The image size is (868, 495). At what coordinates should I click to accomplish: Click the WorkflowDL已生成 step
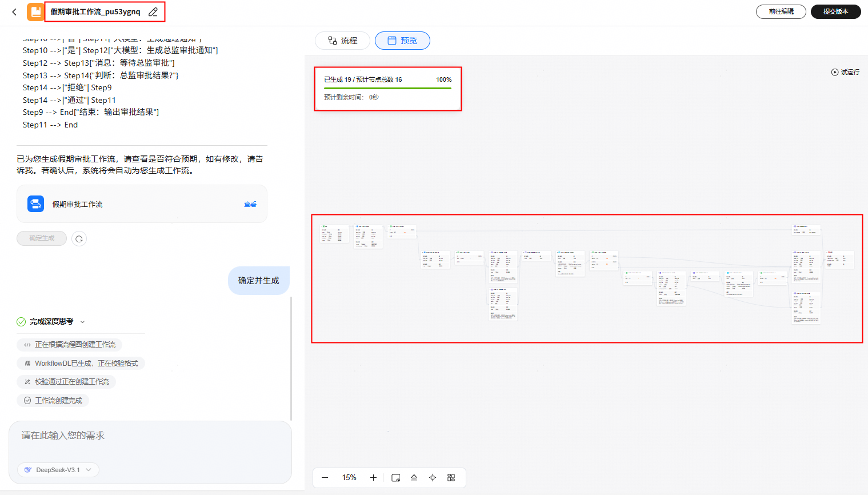pos(81,364)
